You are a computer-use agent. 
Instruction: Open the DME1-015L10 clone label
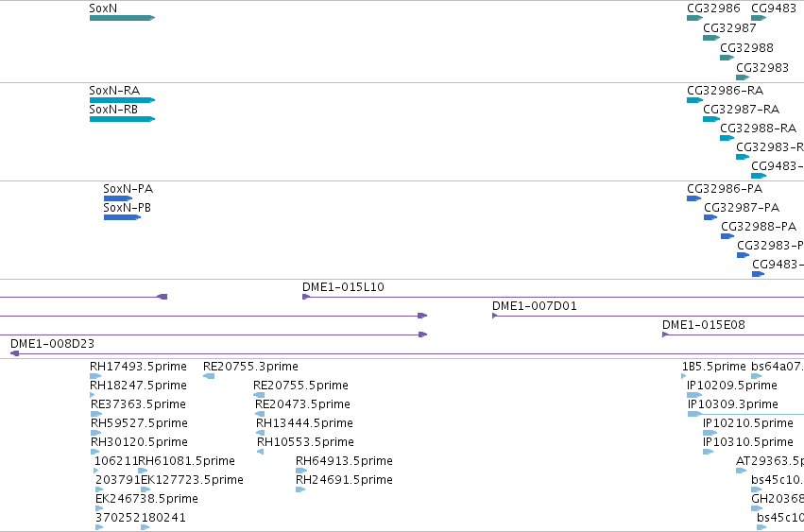click(x=343, y=287)
